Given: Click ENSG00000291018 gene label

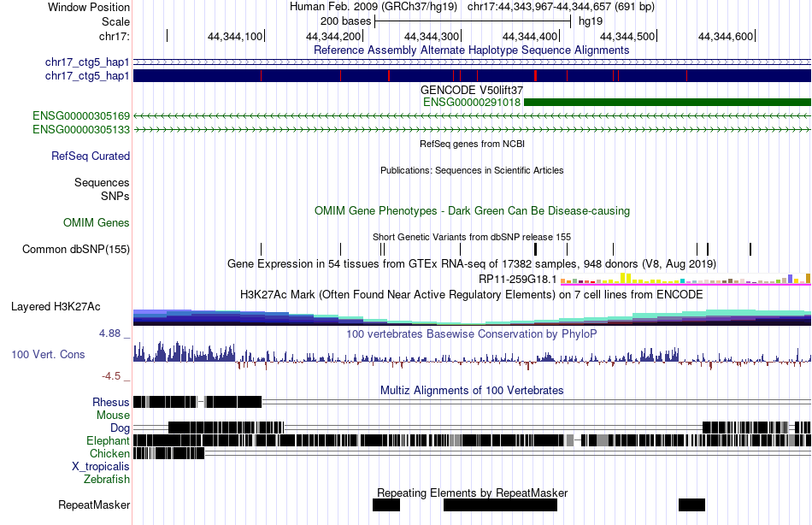Looking at the screenshot, I should click(x=471, y=102).
